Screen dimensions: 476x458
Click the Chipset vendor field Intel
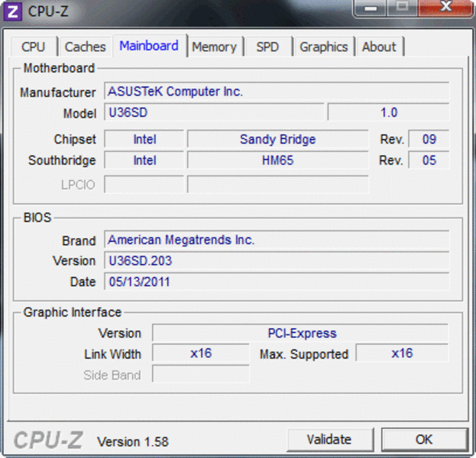point(144,139)
